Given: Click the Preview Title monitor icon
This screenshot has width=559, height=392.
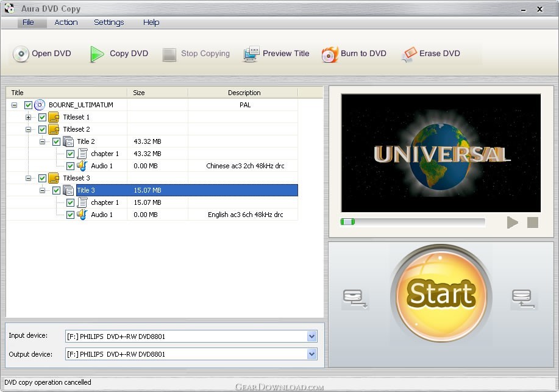Looking at the screenshot, I should coord(251,54).
